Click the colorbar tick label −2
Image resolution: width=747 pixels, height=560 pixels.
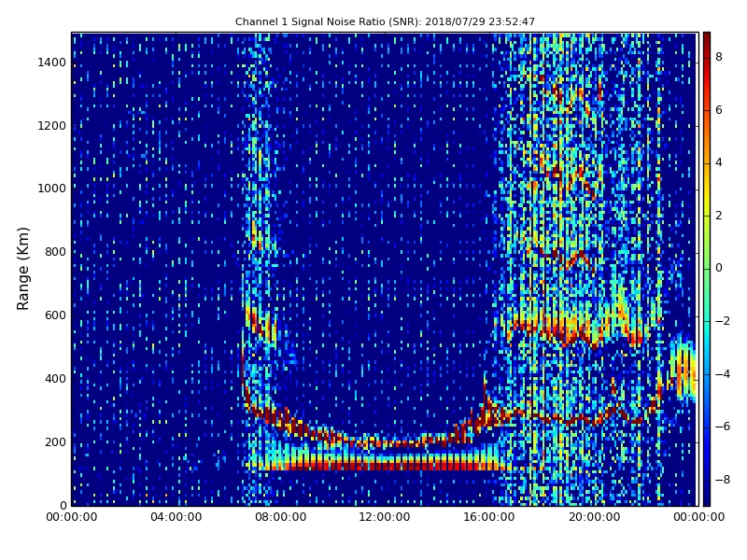723,321
